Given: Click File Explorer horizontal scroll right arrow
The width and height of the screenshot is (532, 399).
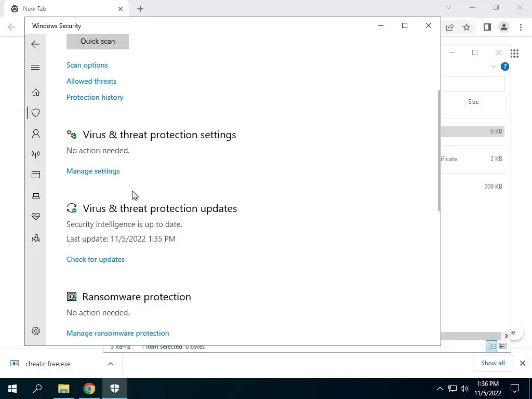Looking at the screenshot, I should [506, 336].
